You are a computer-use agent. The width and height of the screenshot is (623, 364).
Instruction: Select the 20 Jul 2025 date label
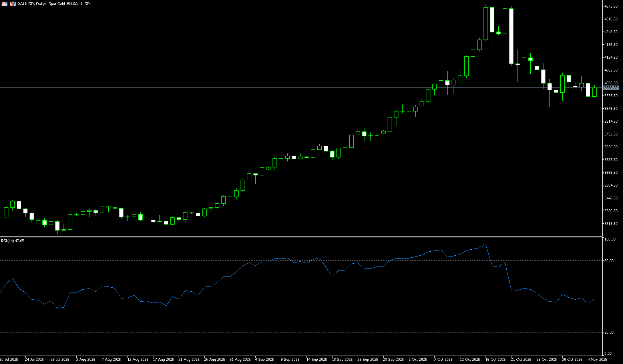click(x=9, y=360)
